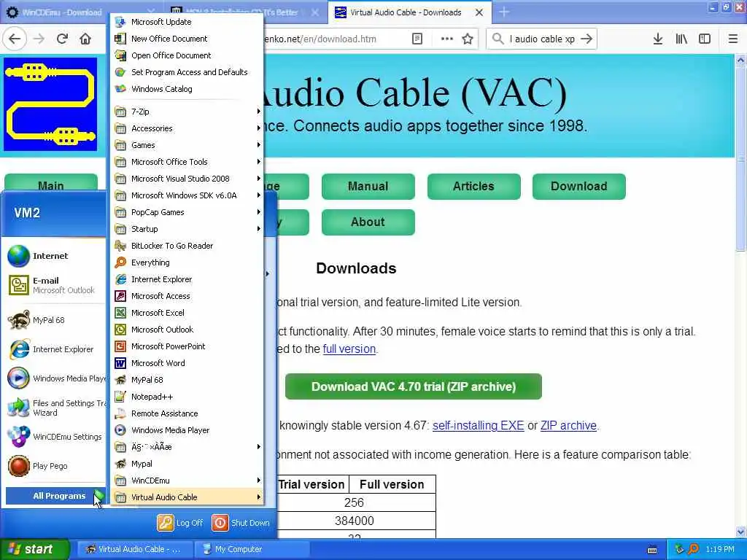
Task: Click the Microsoft Access icon
Action: pos(120,296)
